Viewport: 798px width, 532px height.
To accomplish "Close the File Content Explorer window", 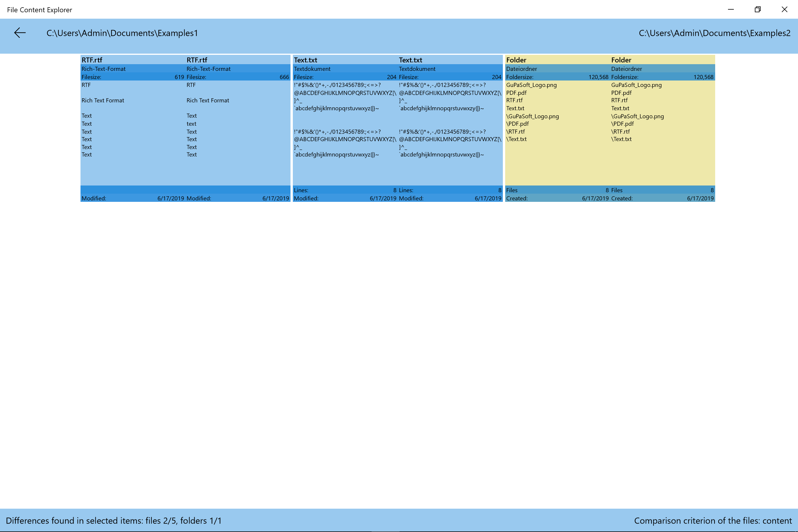I will [x=784, y=10].
